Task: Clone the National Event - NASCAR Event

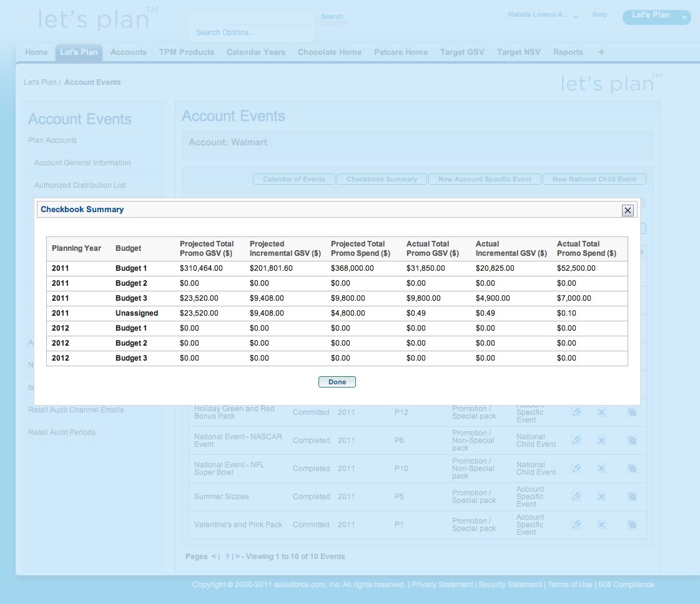Action: (632, 441)
